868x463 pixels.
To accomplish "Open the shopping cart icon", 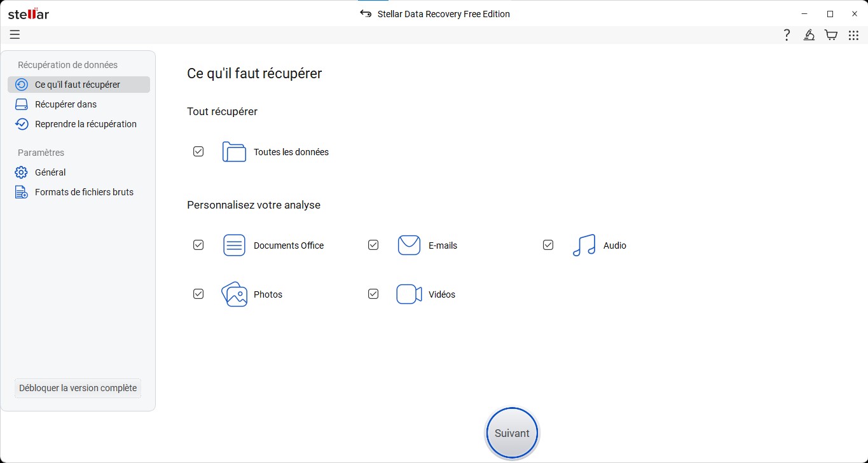I will [x=830, y=35].
